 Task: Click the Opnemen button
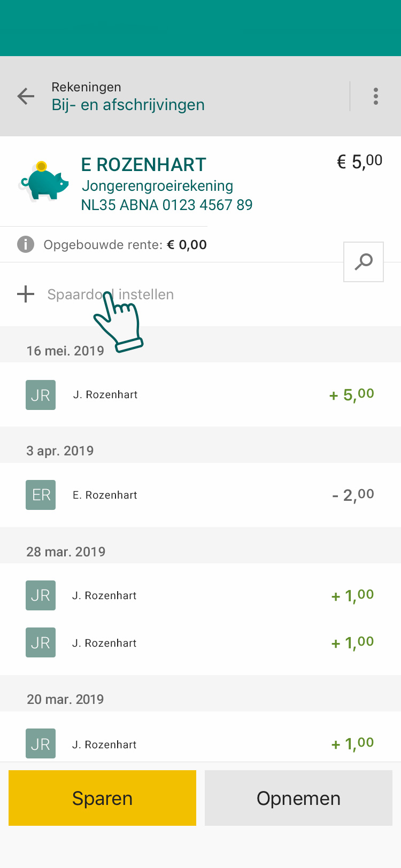pyautogui.click(x=298, y=798)
